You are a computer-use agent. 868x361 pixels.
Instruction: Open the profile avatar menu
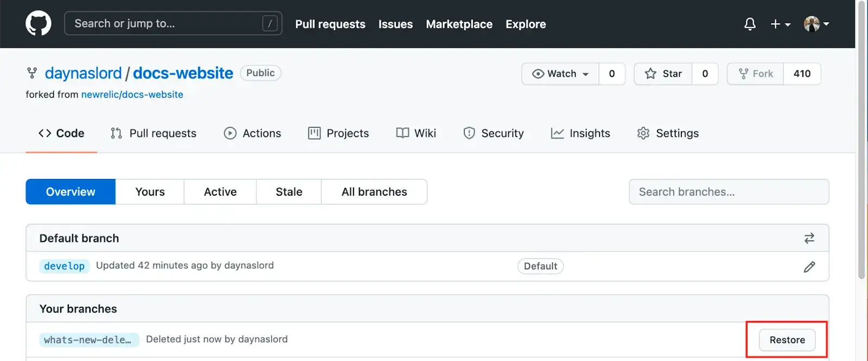click(x=816, y=24)
